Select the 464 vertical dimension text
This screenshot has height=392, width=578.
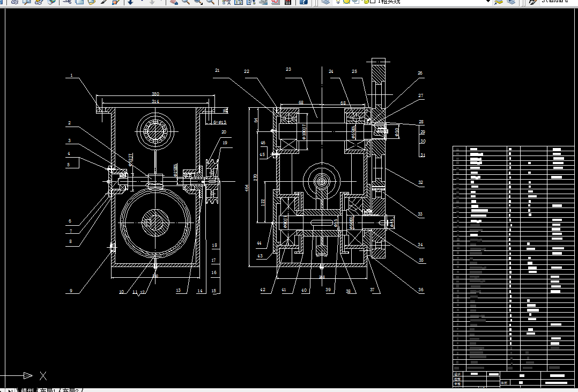point(247,188)
